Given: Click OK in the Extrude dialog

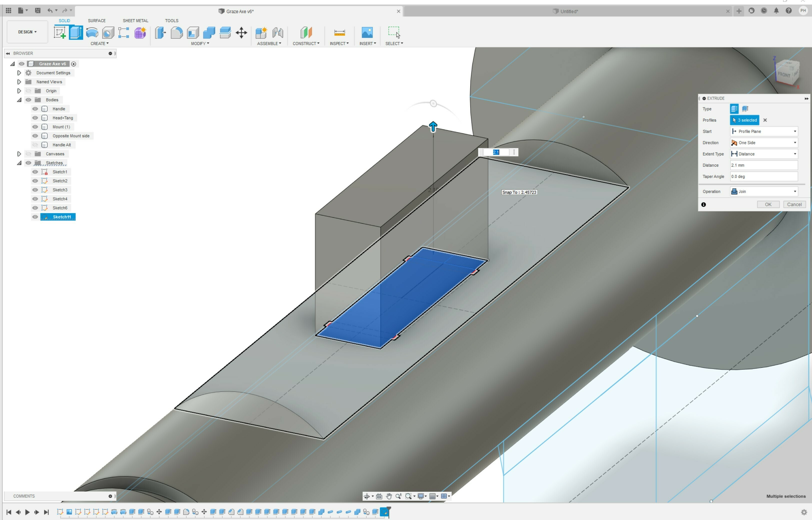Looking at the screenshot, I should point(768,204).
